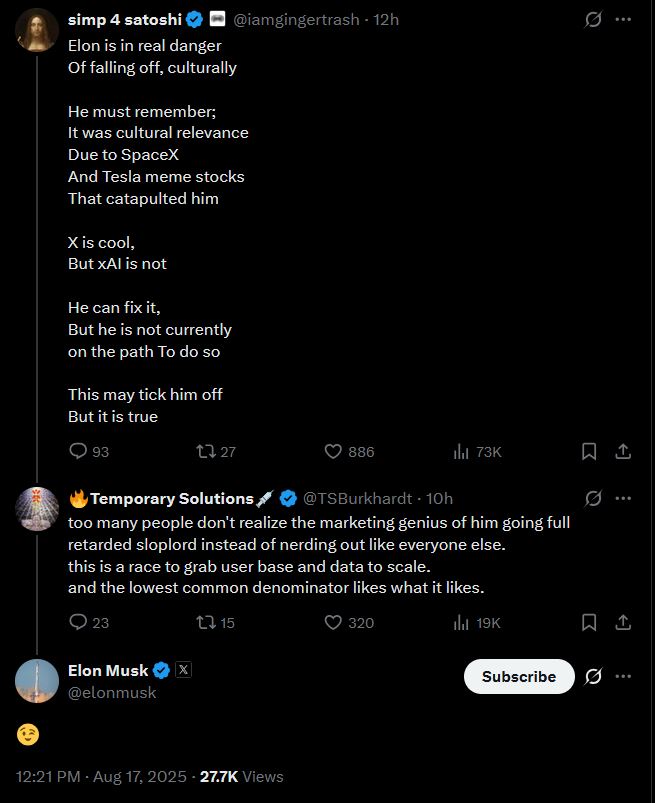Like the post with 886 likes
This screenshot has width=655, height=803.
pos(334,451)
